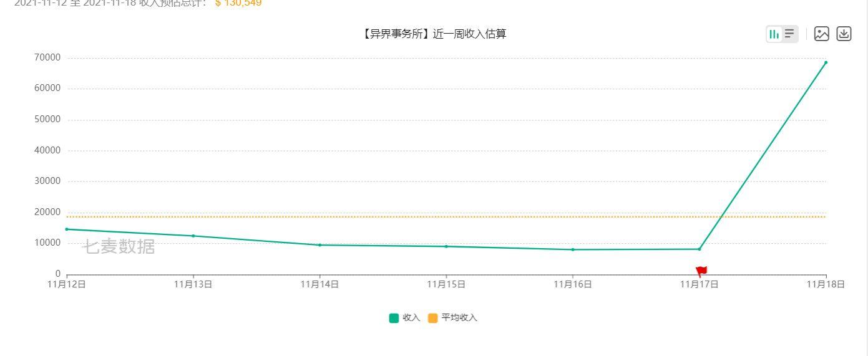Hide the 平均收入 series via legend label

pos(459,318)
